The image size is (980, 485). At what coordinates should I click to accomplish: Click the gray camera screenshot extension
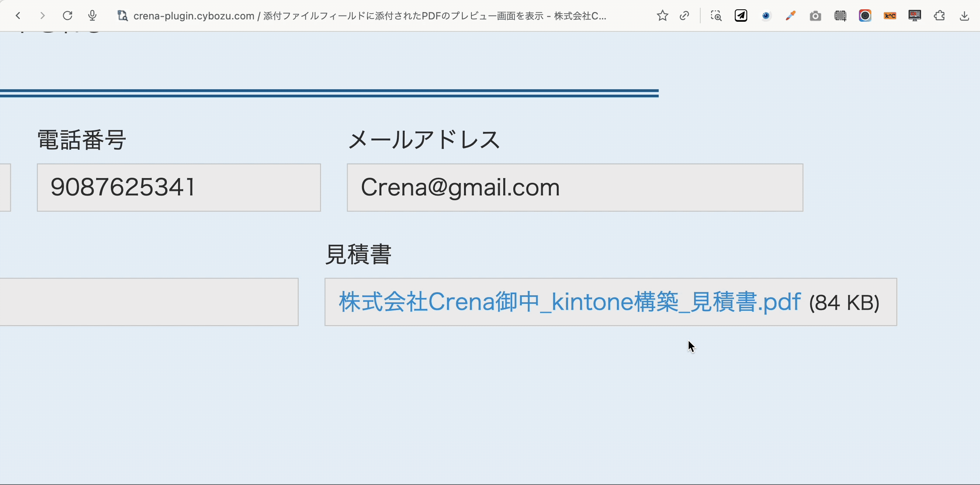coord(815,16)
